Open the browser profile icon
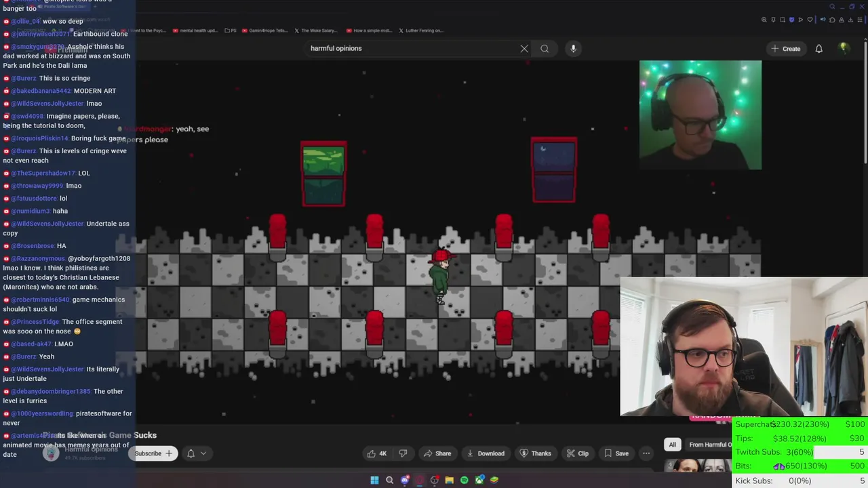 click(842, 20)
